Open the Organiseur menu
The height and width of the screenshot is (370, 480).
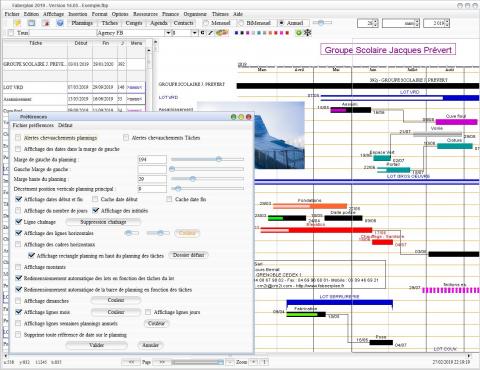(x=195, y=14)
